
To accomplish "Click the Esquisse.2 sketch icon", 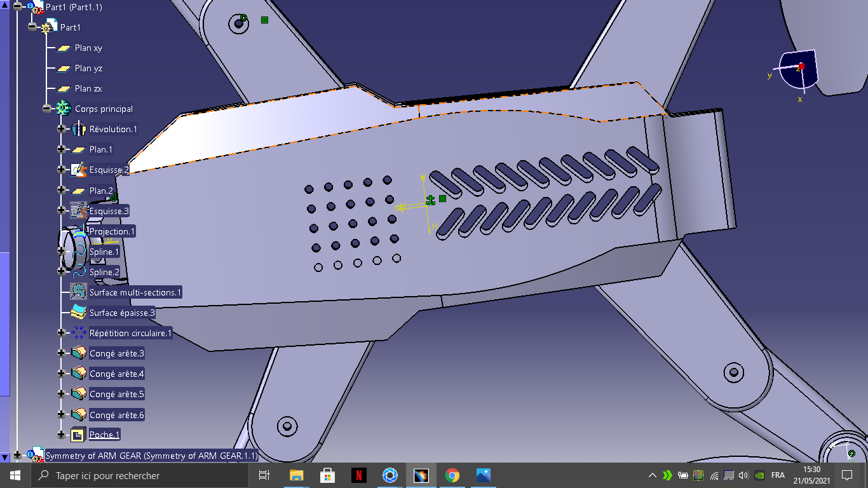I will (79, 170).
